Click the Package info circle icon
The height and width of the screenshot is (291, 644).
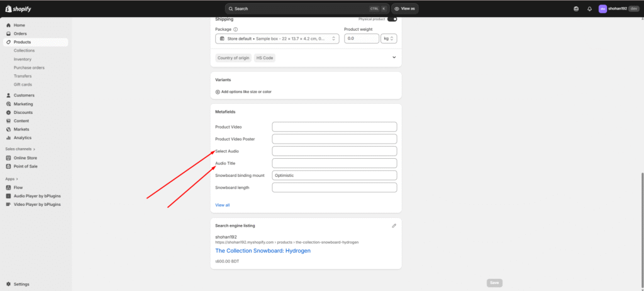point(236,29)
